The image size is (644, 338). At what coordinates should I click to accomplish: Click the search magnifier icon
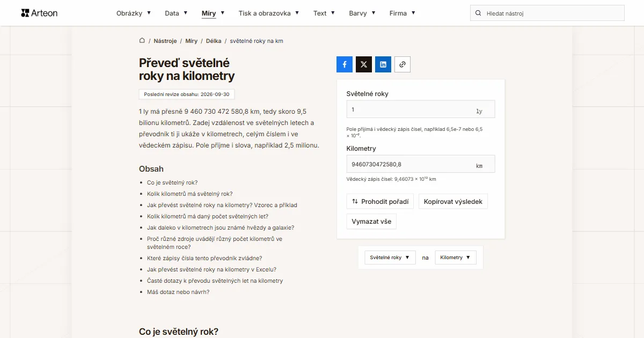pyautogui.click(x=478, y=13)
